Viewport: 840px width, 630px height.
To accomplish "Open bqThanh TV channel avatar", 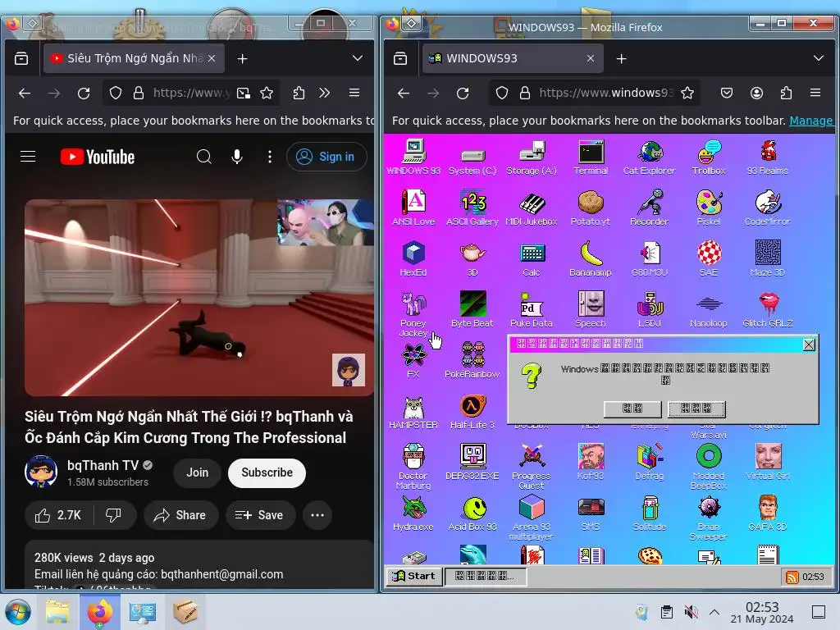I will tap(41, 472).
